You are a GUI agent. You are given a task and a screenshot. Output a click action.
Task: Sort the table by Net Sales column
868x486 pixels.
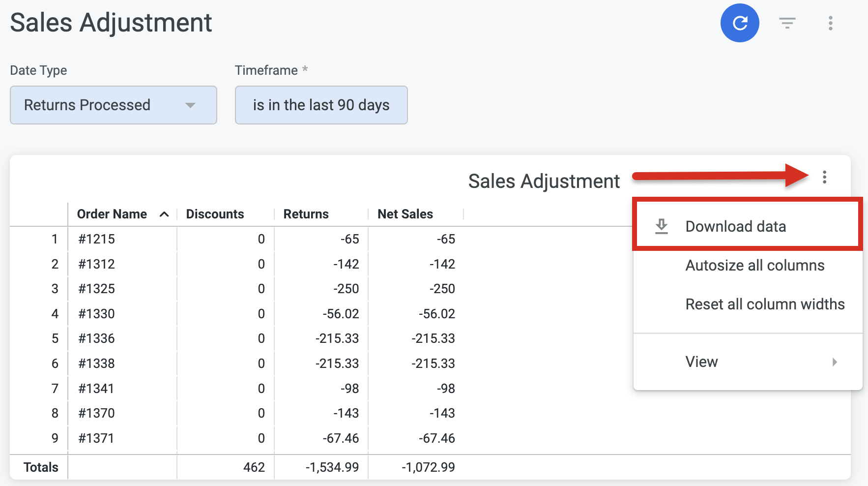(405, 213)
